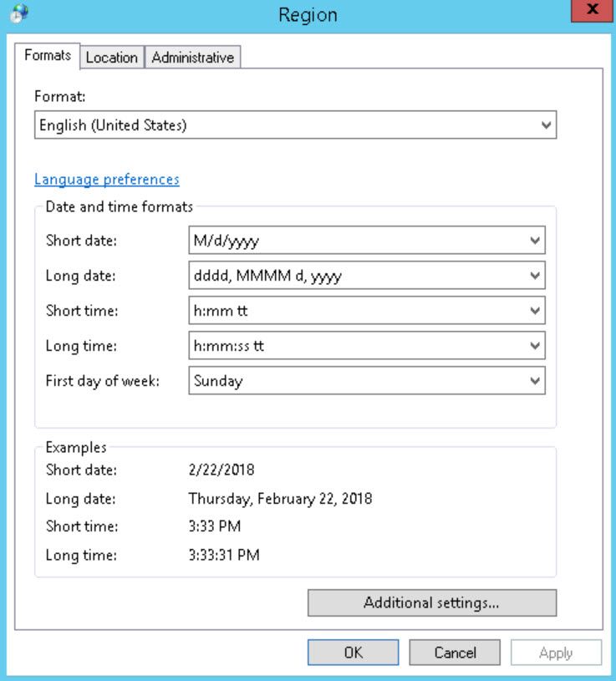Click the example long time 3:33:31 PM
This screenshot has height=681, width=616.
point(224,555)
